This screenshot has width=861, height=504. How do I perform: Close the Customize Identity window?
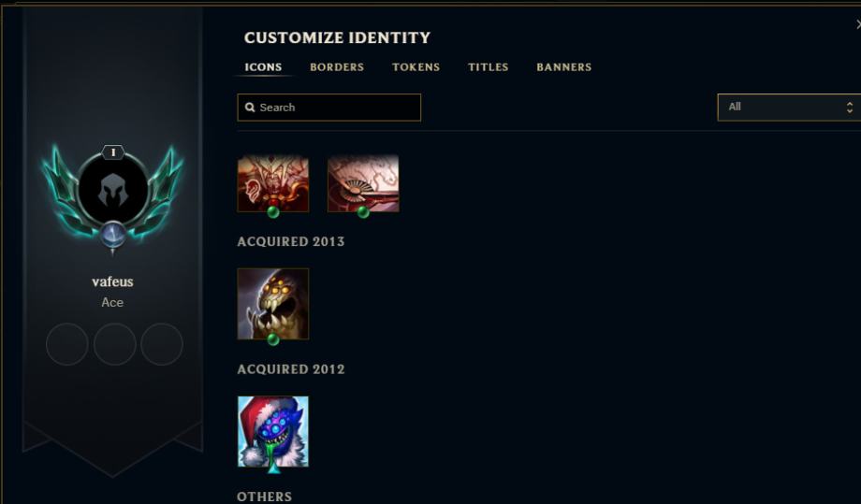pyautogui.click(x=857, y=24)
